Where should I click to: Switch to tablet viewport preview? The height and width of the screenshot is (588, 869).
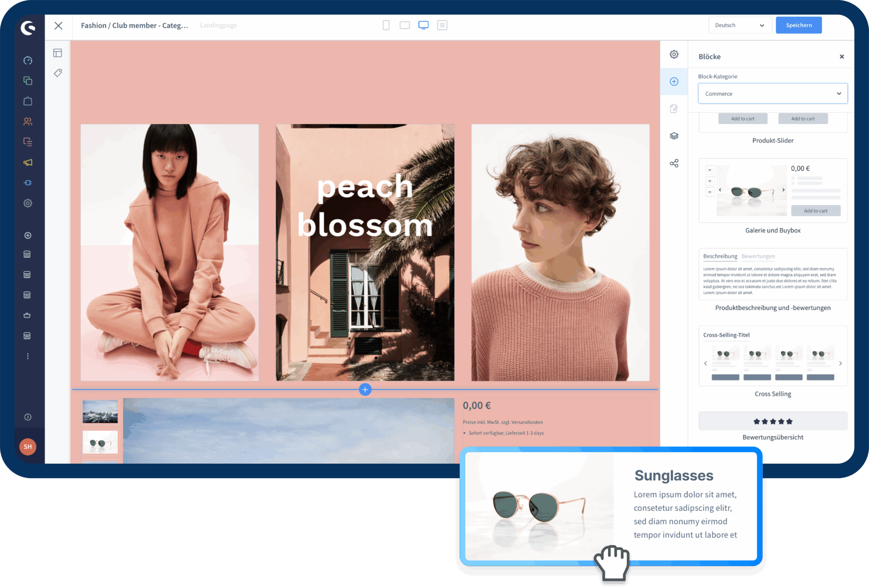pyautogui.click(x=405, y=25)
